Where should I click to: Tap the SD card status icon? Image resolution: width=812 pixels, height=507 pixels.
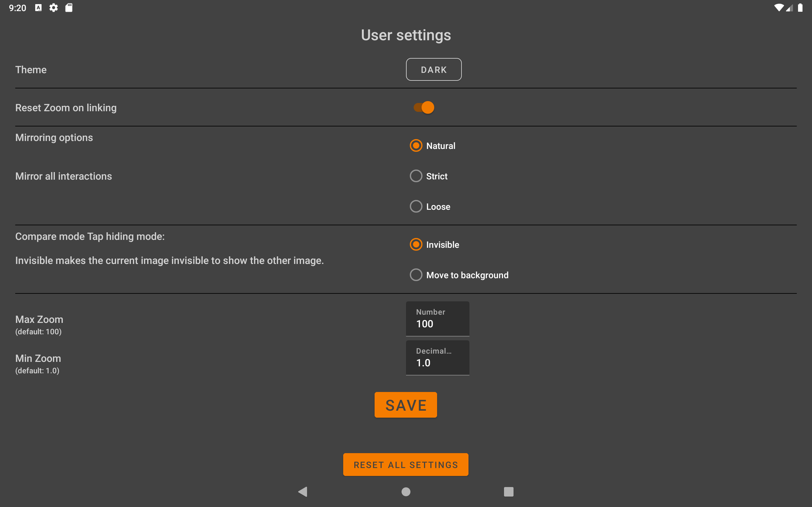point(69,8)
